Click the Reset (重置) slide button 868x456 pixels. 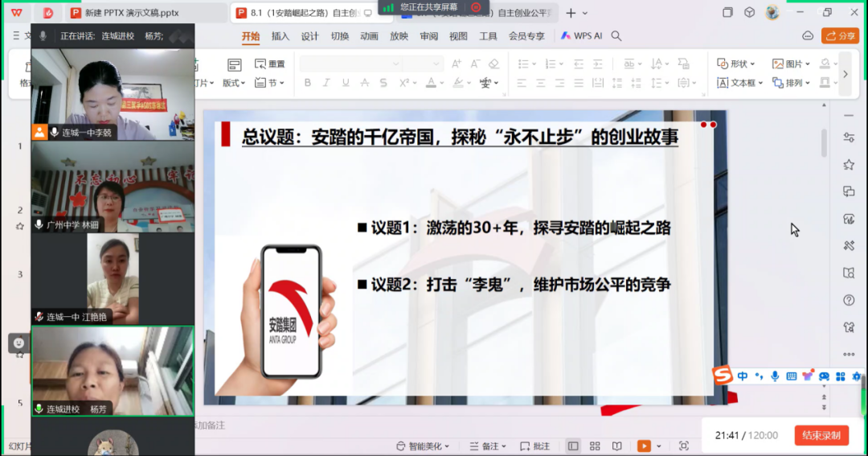coord(269,64)
